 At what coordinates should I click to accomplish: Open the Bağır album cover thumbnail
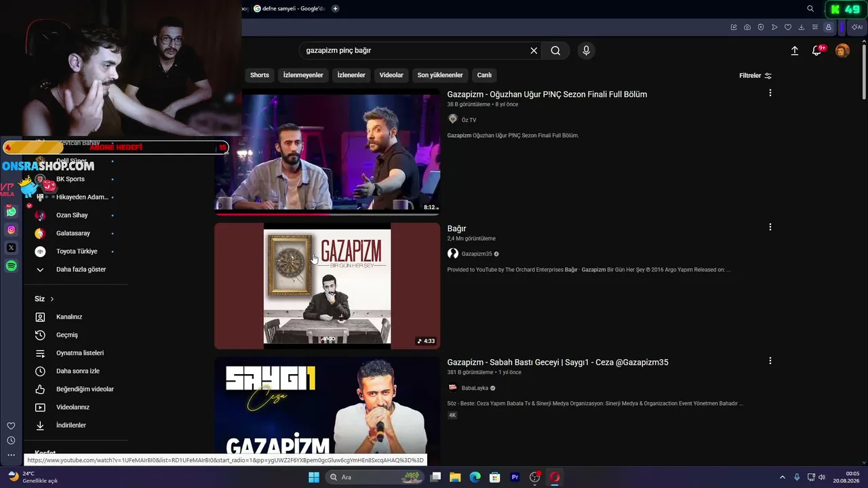tap(328, 286)
